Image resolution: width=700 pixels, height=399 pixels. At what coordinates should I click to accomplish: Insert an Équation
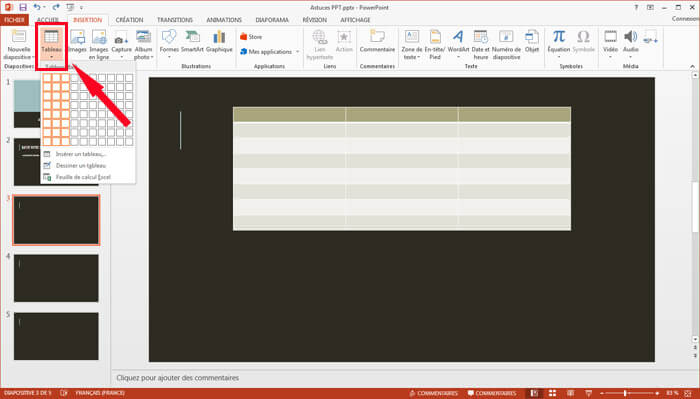tap(558, 45)
